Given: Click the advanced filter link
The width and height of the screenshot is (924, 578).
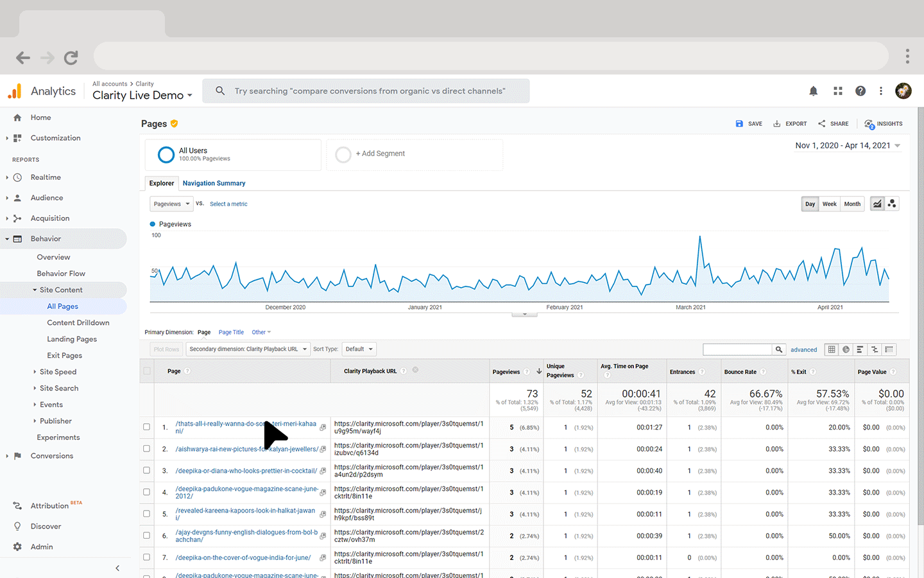Looking at the screenshot, I should click(x=803, y=350).
